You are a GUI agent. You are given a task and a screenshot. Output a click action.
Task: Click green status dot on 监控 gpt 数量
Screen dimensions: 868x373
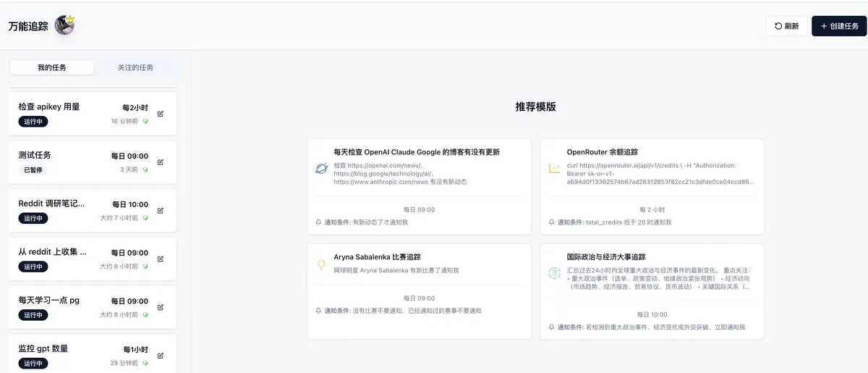pyautogui.click(x=145, y=363)
